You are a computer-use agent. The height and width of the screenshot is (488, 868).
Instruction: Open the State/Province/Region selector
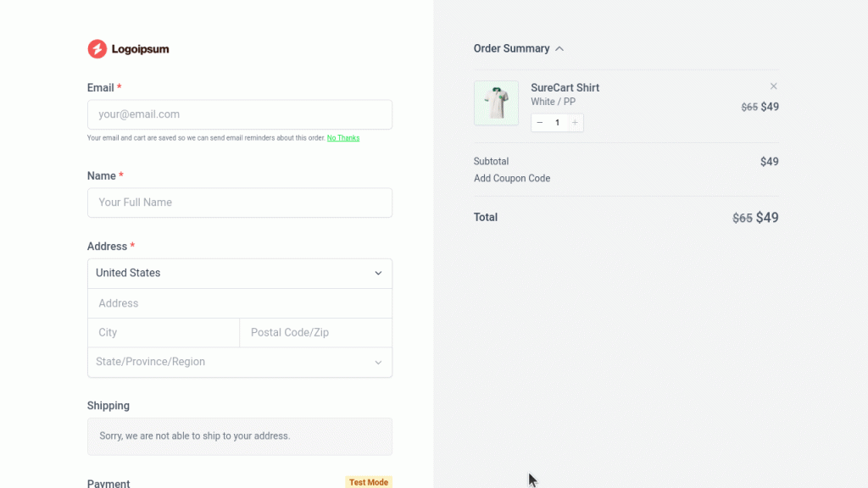(x=240, y=362)
